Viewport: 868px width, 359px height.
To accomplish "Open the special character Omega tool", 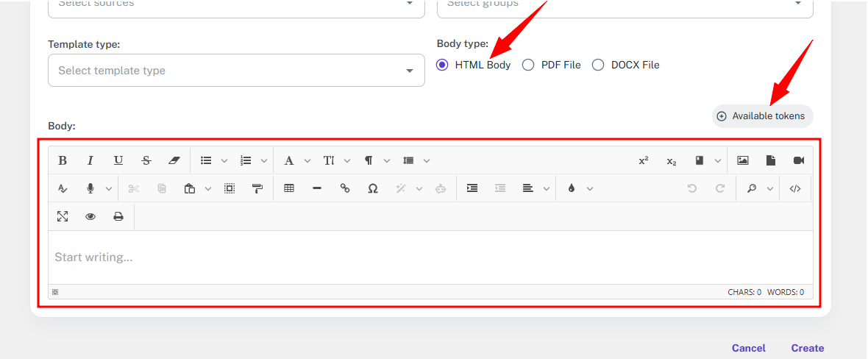I will (x=373, y=188).
